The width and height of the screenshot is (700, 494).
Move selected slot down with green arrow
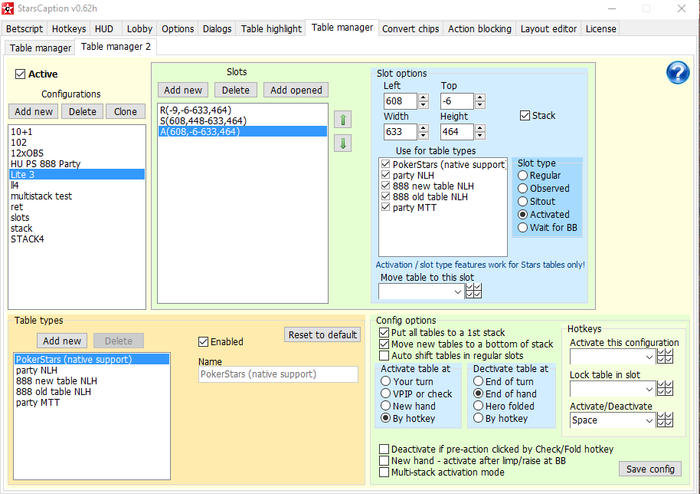tap(343, 143)
